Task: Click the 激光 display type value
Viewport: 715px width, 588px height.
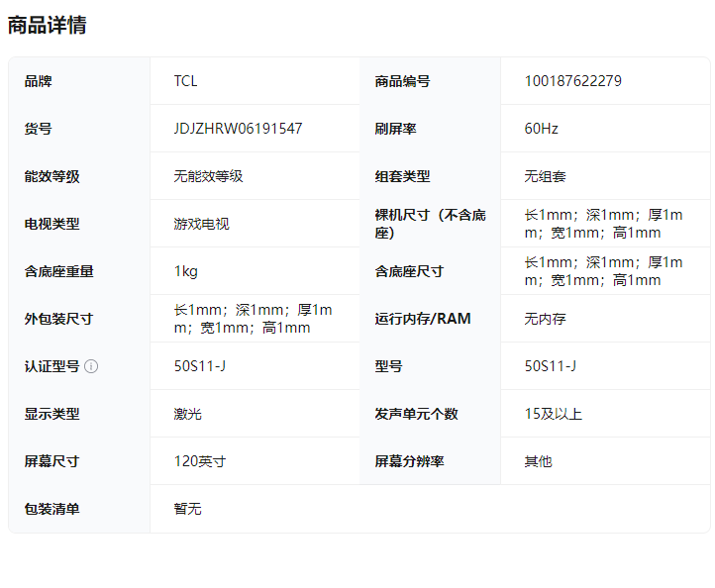Action: coord(187,414)
